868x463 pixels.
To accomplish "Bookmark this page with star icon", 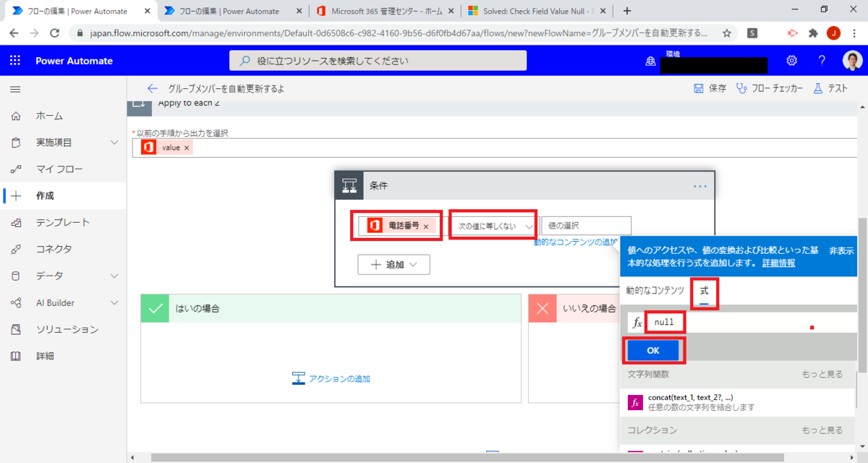I will [726, 33].
